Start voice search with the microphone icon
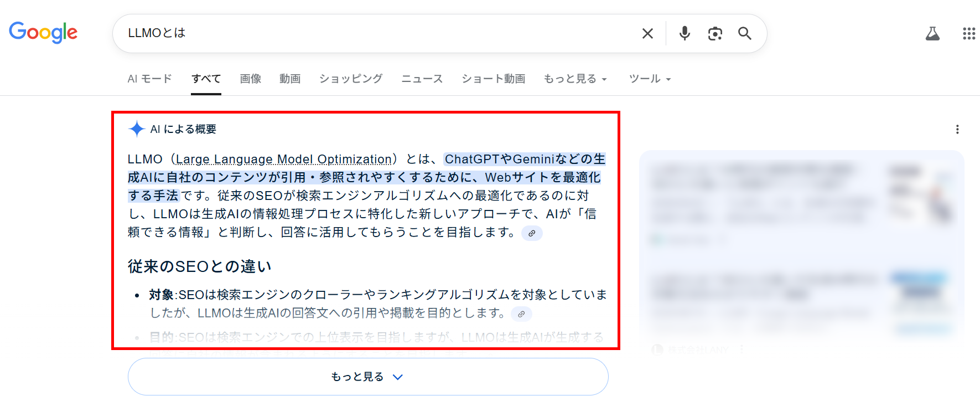Image resolution: width=980 pixels, height=406 pixels. click(685, 34)
